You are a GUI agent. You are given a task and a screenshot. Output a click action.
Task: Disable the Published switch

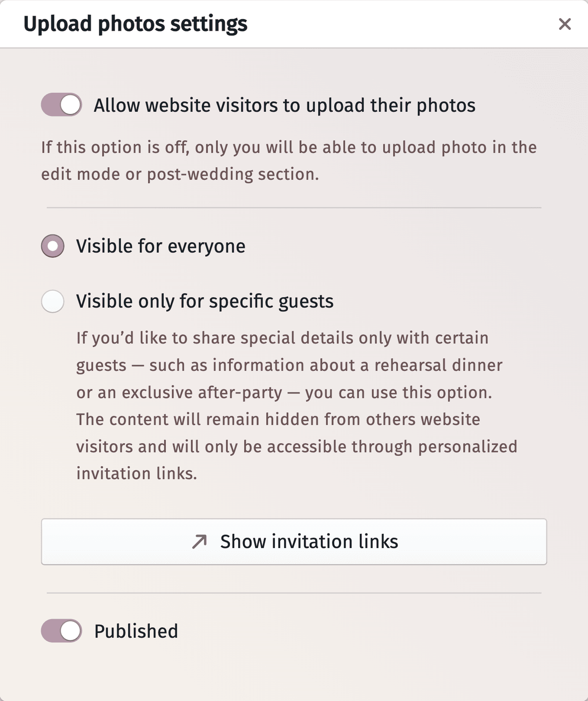pos(61,631)
